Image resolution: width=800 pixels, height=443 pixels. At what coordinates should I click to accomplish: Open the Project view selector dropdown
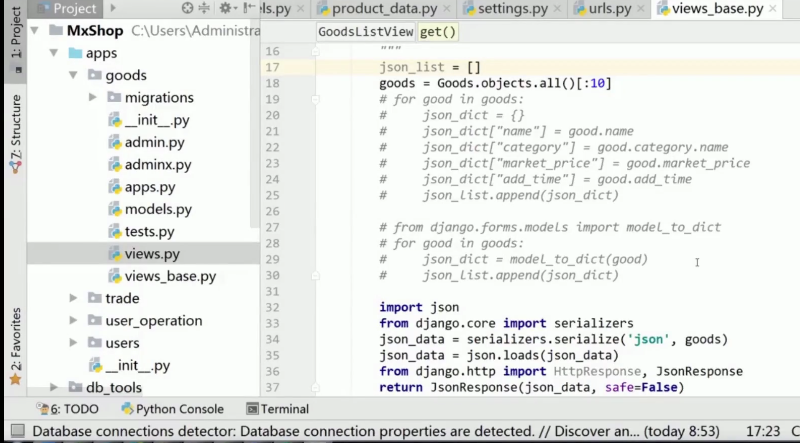point(113,8)
